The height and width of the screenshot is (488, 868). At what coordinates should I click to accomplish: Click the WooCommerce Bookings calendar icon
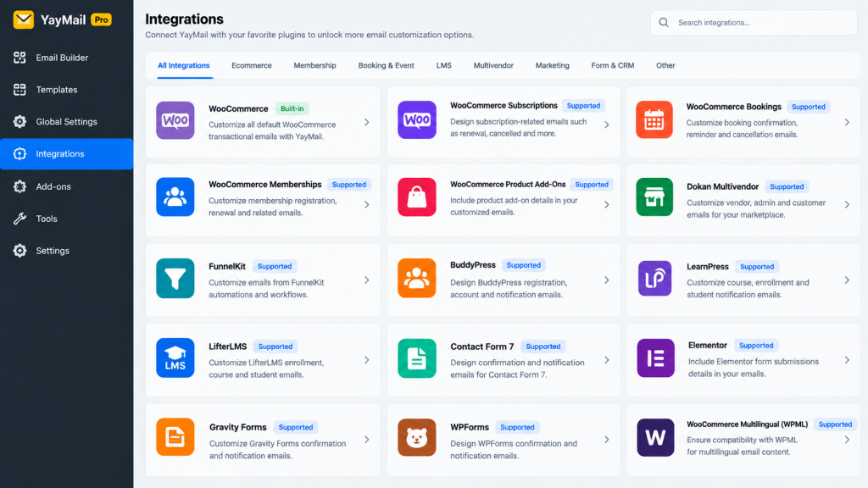654,119
